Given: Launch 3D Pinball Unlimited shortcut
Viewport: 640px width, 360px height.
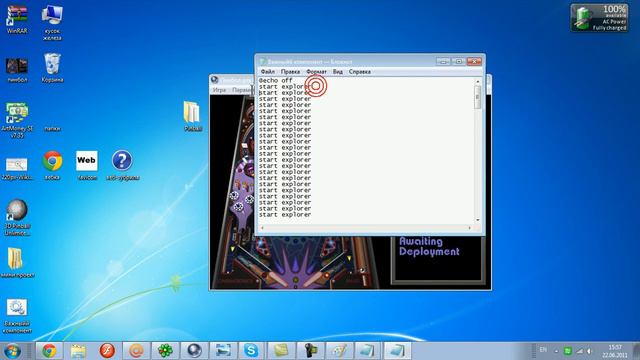Looking at the screenshot, I should click(x=17, y=218).
